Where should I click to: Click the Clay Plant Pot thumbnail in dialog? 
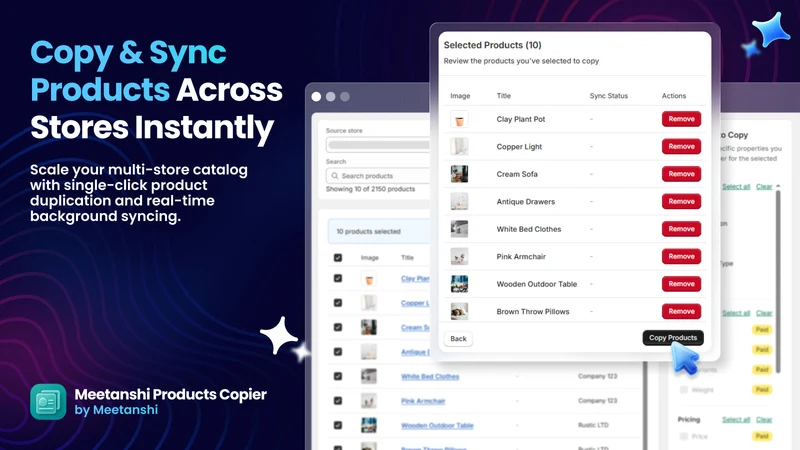pos(459,119)
